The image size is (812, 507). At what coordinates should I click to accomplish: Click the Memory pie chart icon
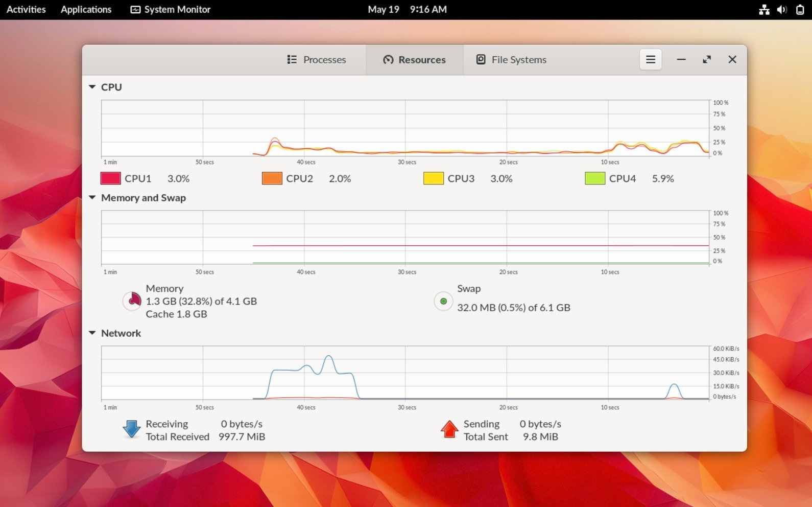tap(132, 301)
